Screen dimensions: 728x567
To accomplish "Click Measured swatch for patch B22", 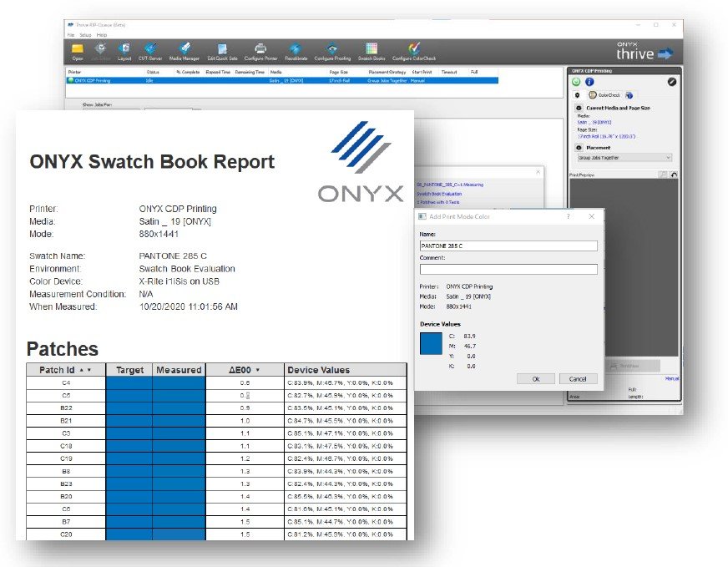I will click(179, 408).
